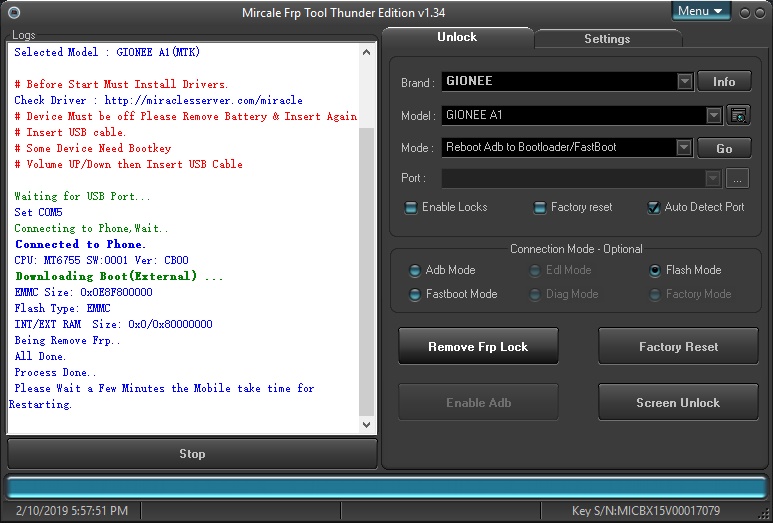The image size is (773, 523).
Task: Click the log line 'Connected to Phone.'
Action: 80,244
